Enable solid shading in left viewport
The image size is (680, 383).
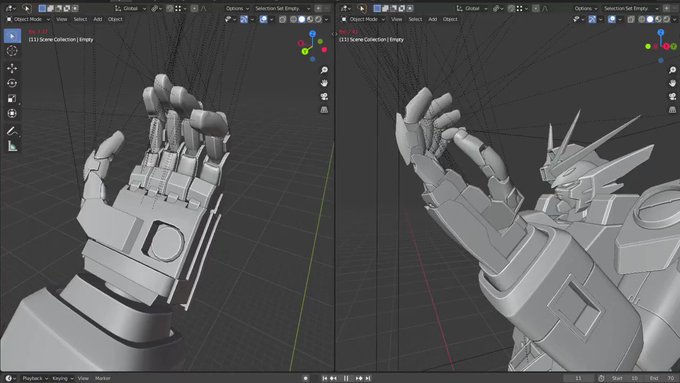[x=302, y=20]
